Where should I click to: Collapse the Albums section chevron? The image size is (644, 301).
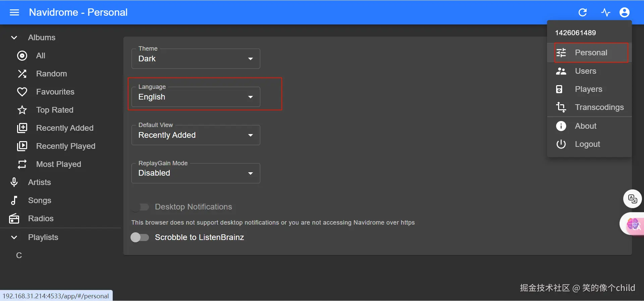[x=14, y=38]
